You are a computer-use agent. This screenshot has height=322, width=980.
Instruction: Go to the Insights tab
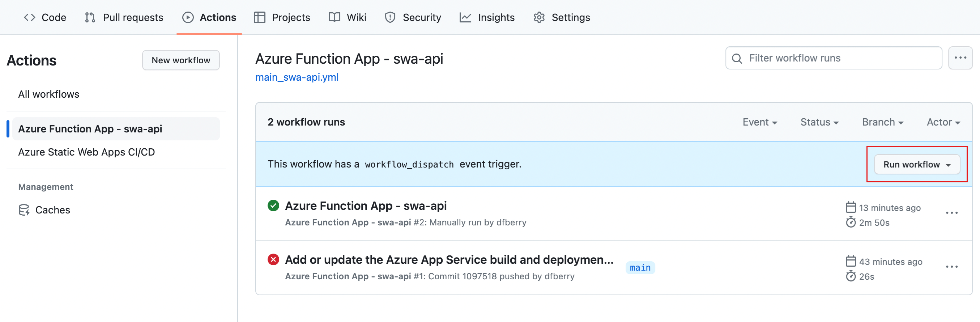[x=487, y=17]
